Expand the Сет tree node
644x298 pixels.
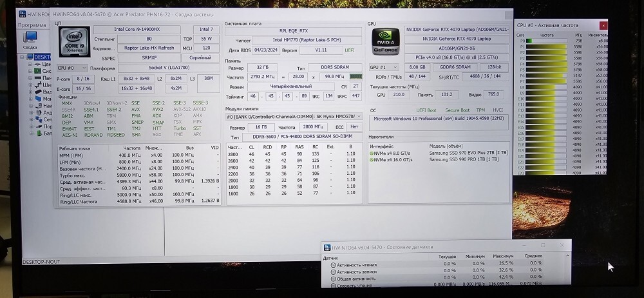click(30, 119)
